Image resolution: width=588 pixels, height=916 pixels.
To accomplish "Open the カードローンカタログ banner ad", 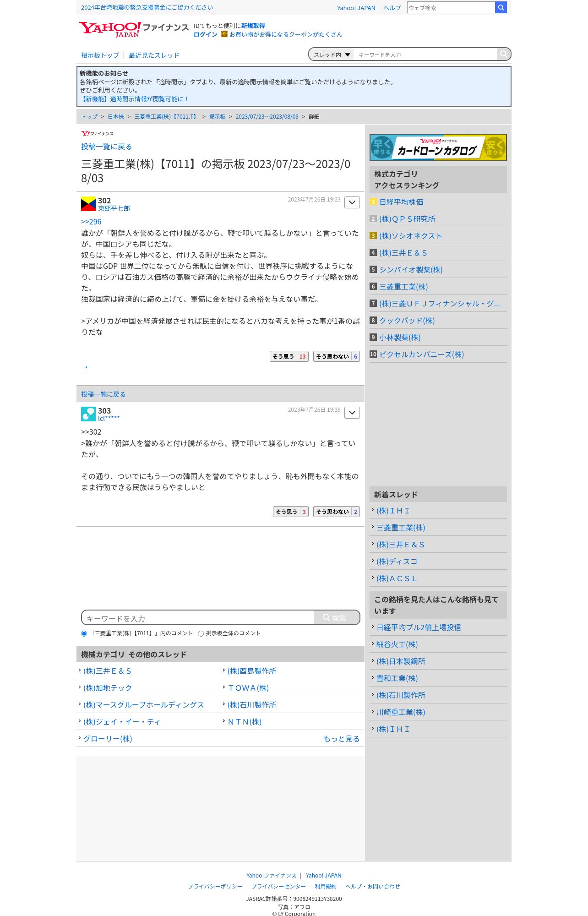I will click(x=438, y=147).
